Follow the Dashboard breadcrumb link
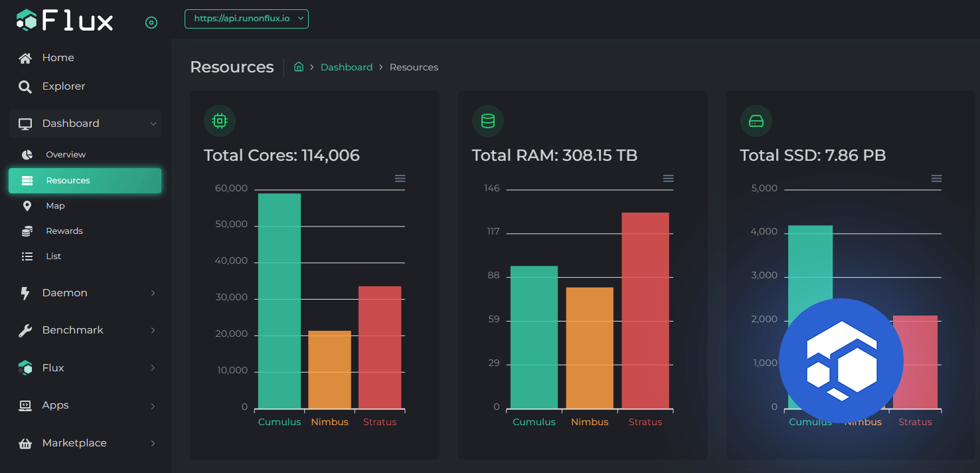Screen dimensions: 980x473 (347, 67)
